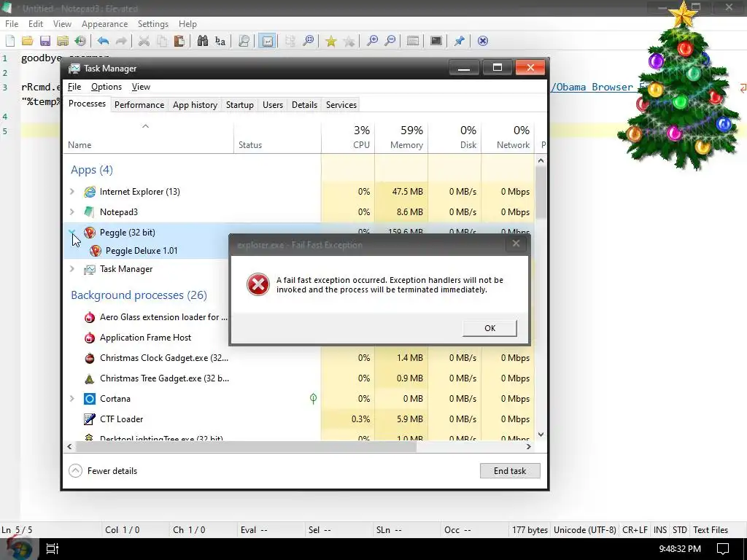Click the Cortana blue circle icon
The width and height of the screenshot is (747, 560).
(90, 399)
